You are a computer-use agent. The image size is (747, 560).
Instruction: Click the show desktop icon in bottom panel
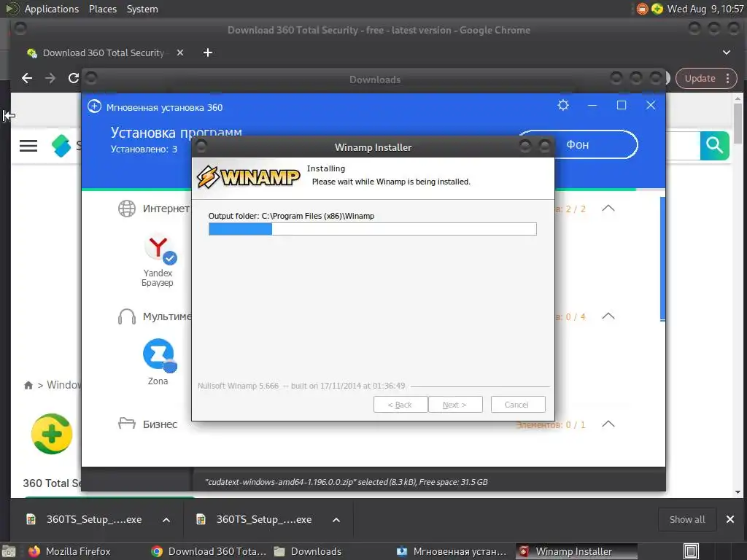9,551
